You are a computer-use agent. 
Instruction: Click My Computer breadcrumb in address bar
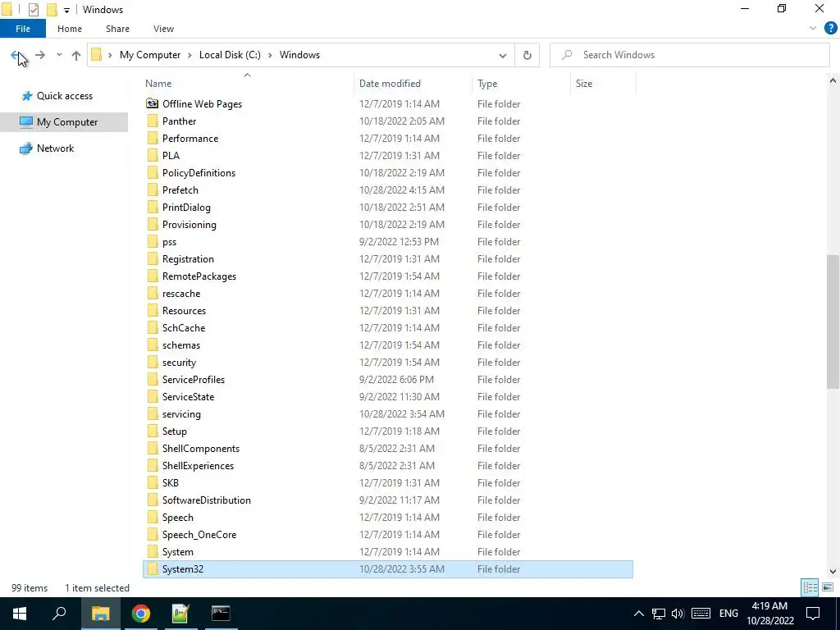coord(150,55)
